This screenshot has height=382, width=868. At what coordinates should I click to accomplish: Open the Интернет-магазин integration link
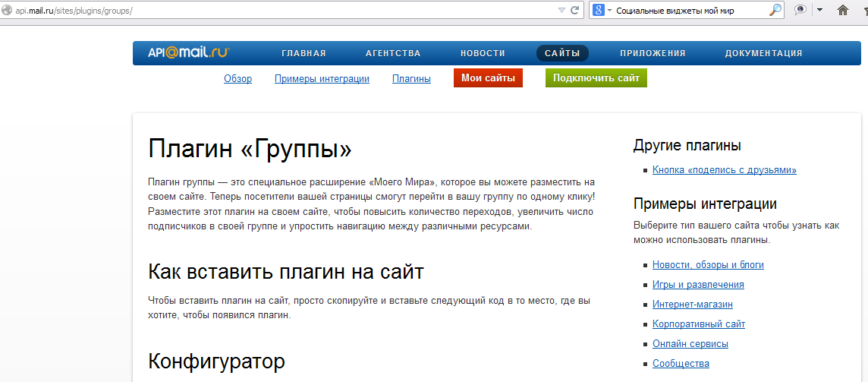(x=692, y=305)
